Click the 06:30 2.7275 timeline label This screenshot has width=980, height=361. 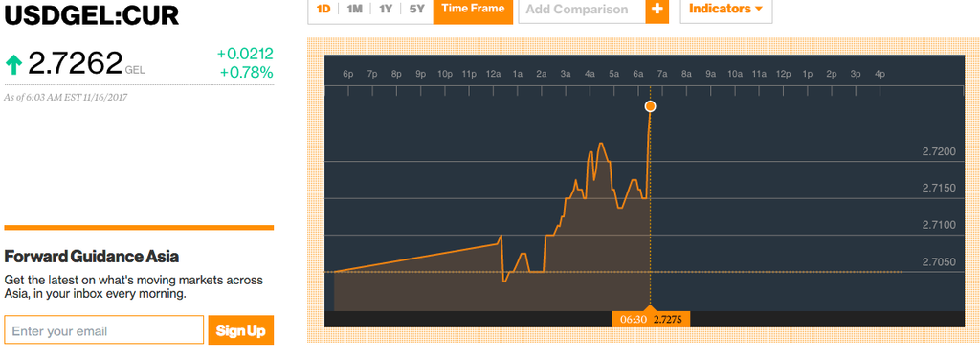pyautogui.click(x=651, y=319)
